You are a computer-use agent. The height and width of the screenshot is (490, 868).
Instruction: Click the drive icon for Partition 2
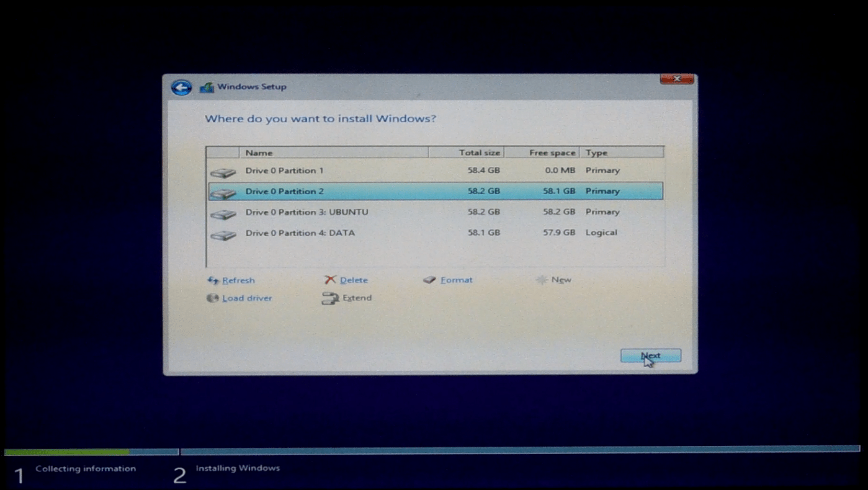pyautogui.click(x=223, y=193)
